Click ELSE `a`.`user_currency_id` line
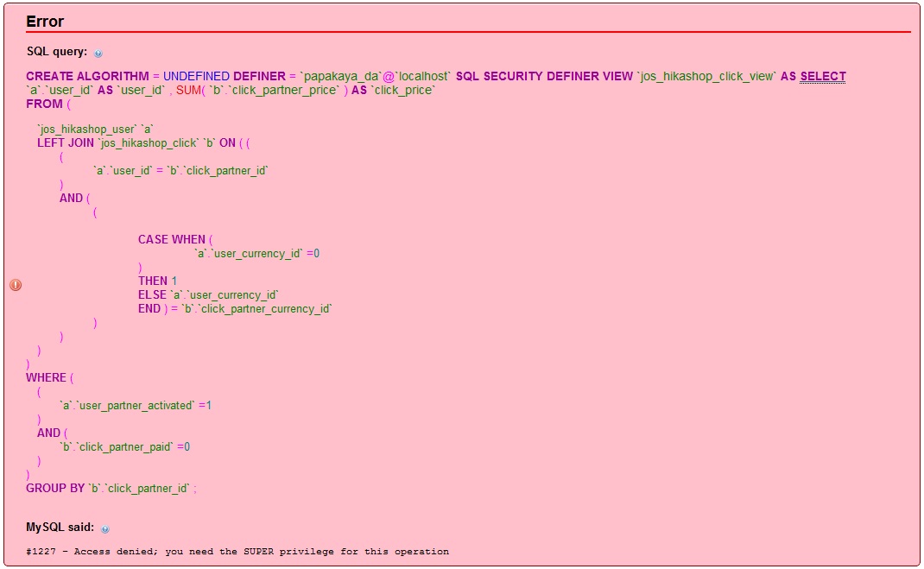This screenshot has height=569, width=924. point(208,295)
